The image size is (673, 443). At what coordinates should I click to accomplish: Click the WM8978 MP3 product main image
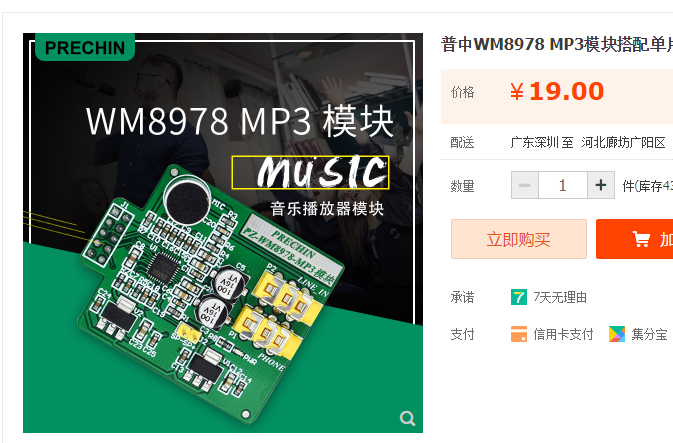(223, 233)
